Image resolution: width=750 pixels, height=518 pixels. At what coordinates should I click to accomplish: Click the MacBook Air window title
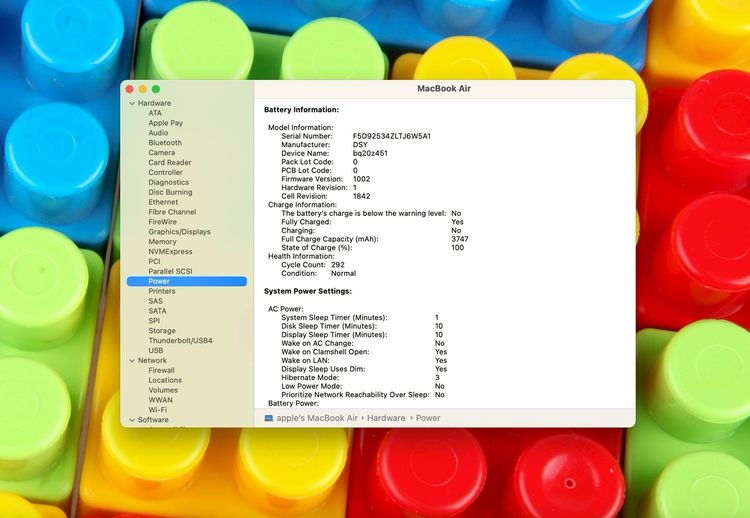coord(444,88)
